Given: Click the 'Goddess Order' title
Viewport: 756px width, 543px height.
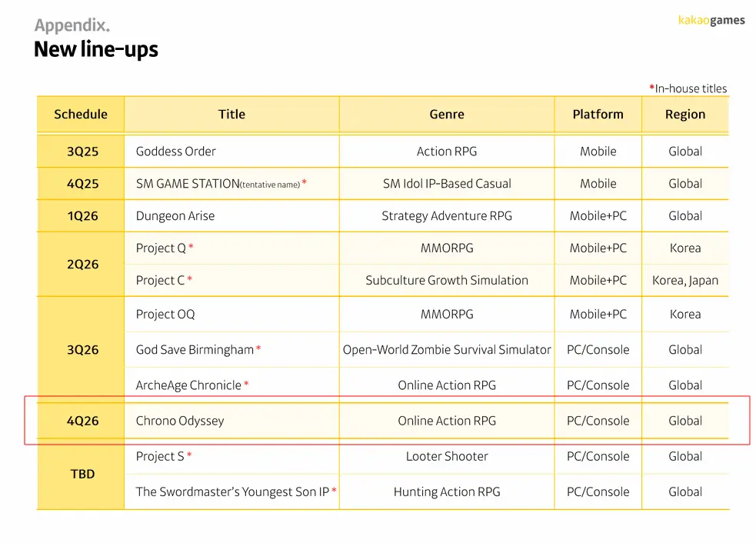Looking at the screenshot, I should point(175,152).
